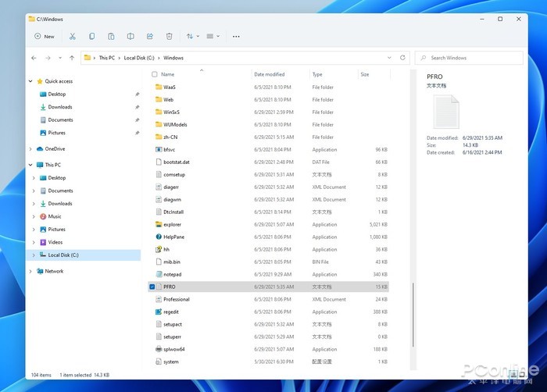The height and width of the screenshot is (392, 547).
Task: Click the Cut scissors icon
Action: [x=72, y=36]
